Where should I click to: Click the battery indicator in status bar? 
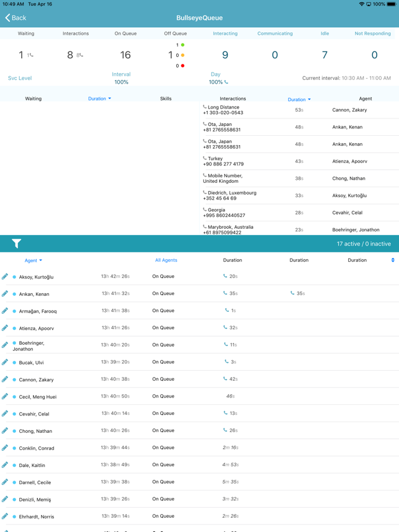click(x=392, y=4)
